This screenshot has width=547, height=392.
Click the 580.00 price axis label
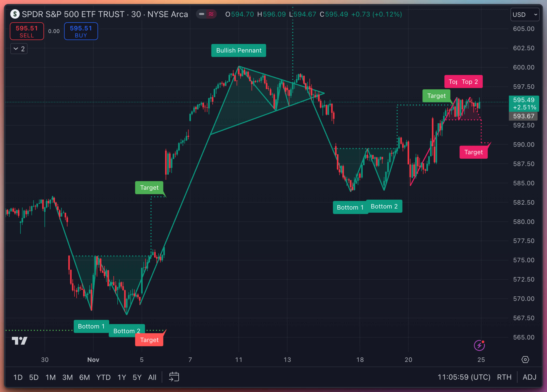(524, 222)
